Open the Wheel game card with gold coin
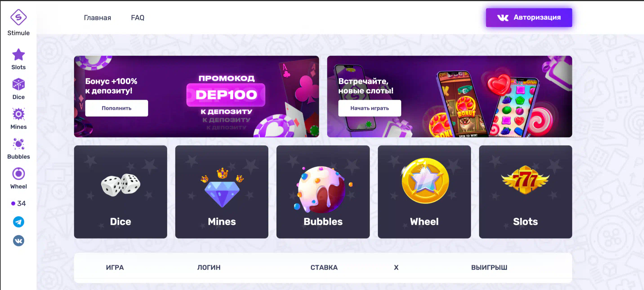Viewport: 644px width, 290px height. [424, 192]
